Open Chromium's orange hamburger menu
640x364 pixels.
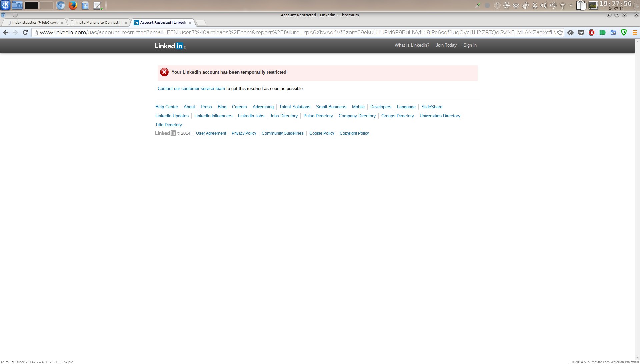(x=635, y=32)
